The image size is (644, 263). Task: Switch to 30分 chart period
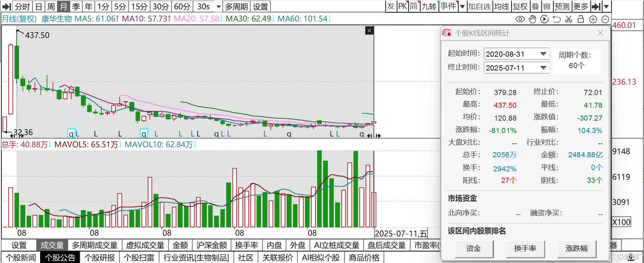click(x=161, y=7)
